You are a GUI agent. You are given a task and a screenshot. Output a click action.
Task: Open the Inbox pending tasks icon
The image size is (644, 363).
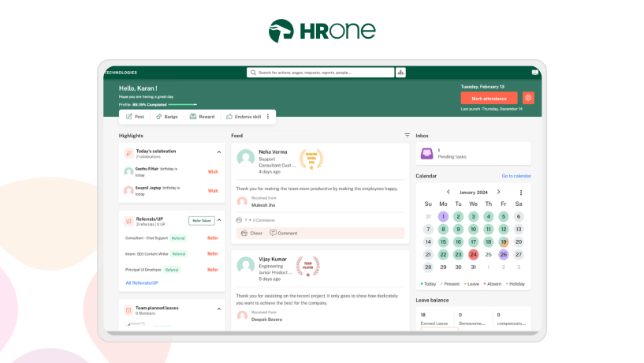(x=426, y=153)
